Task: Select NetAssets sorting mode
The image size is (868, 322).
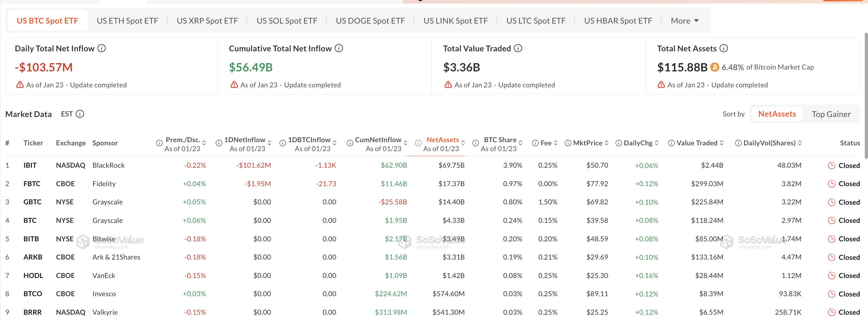Action: point(777,114)
